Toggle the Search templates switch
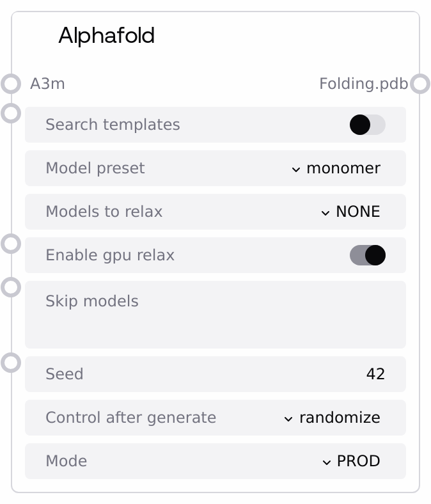 click(367, 125)
